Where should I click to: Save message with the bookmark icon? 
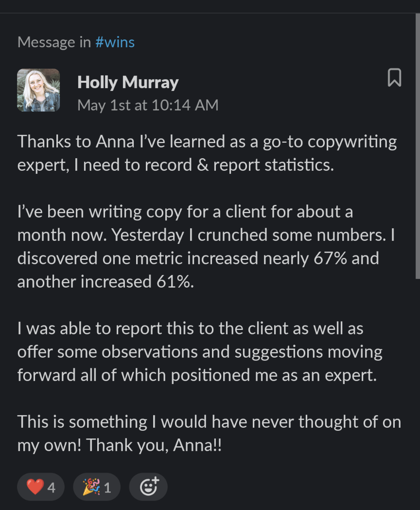[394, 78]
